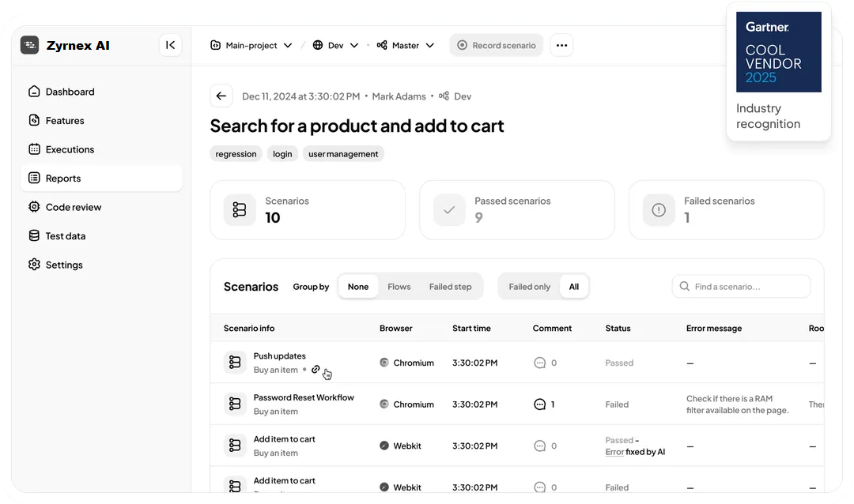The width and height of the screenshot is (854, 504).
Task: Group scenarios by Flows
Action: pyautogui.click(x=399, y=287)
